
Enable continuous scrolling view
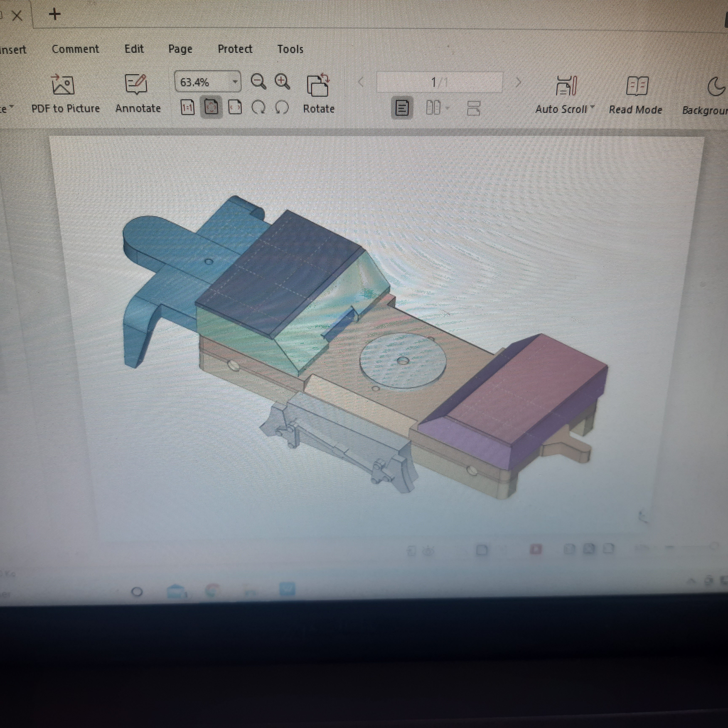(x=473, y=108)
